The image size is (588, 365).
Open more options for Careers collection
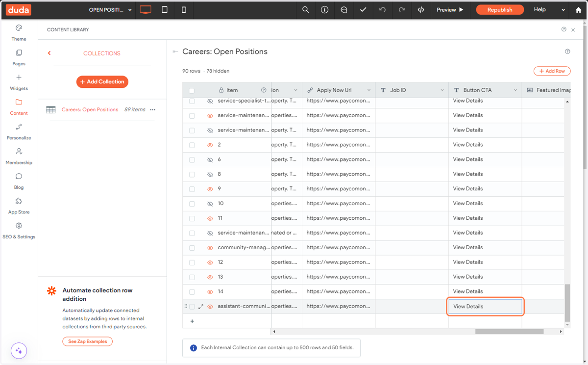[153, 110]
